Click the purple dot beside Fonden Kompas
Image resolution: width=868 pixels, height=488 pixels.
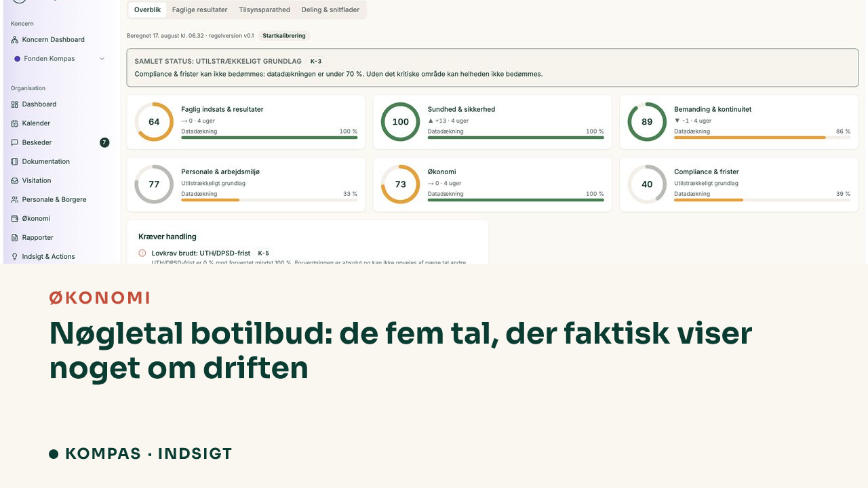tap(17, 59)
